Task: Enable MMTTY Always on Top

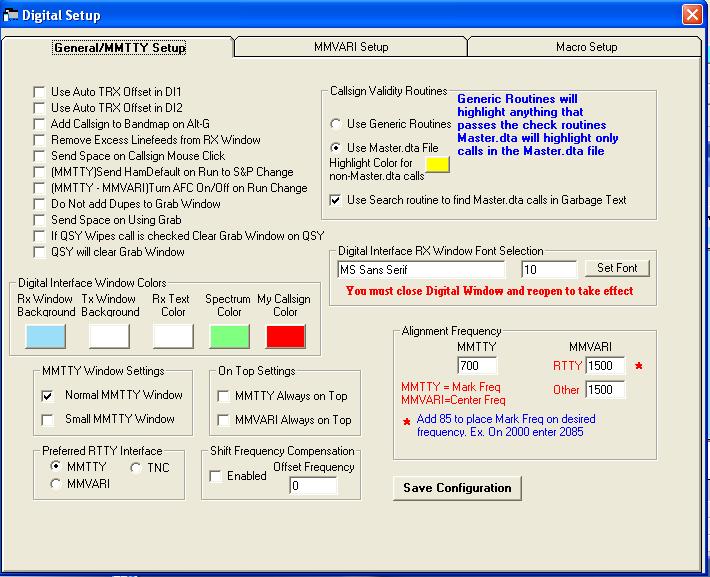Action: tap(223, 396)
